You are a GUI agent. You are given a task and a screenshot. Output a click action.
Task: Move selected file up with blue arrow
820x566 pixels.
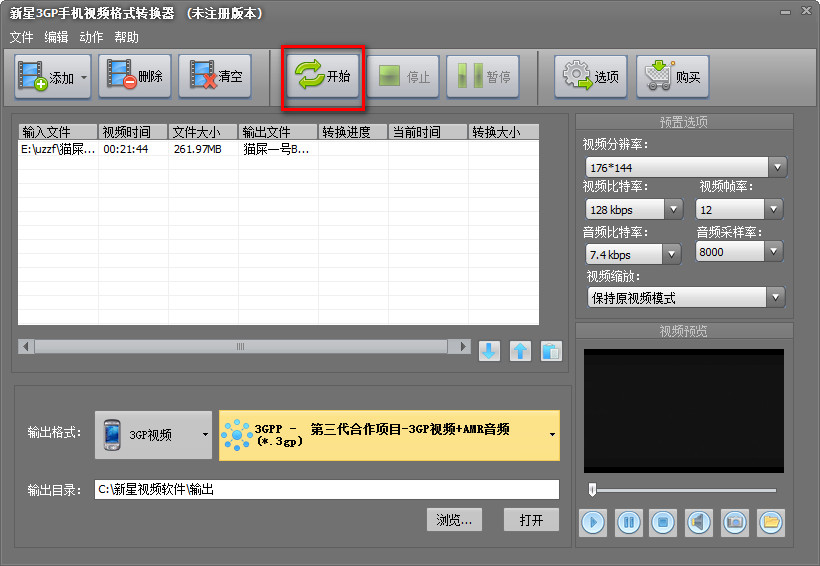pos(520,351)
